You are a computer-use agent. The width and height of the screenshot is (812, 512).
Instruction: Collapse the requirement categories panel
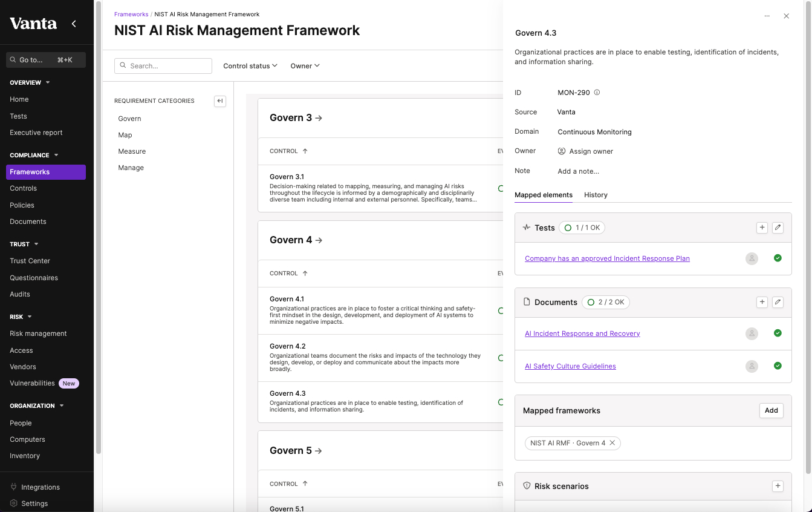click(220, 101)
